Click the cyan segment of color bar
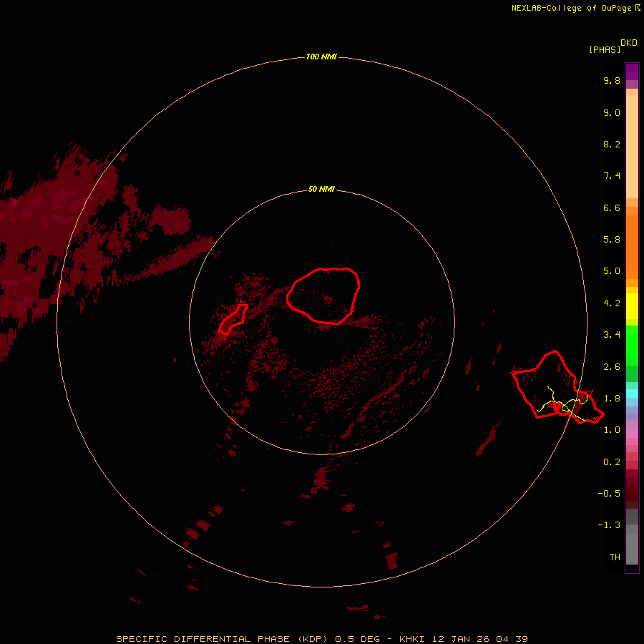 point(632,394)
